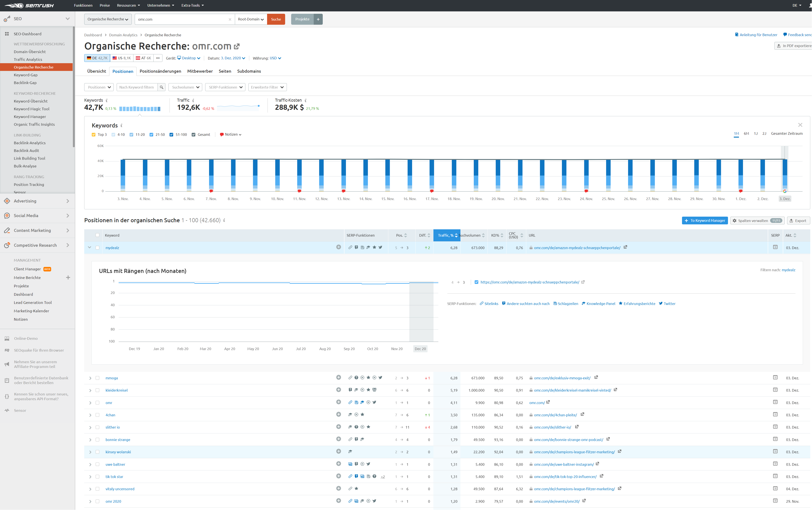This screenshot has height=510, width=812.
Task: Open the Keyword Magic Tool link
Action: [x=31, y=109]
